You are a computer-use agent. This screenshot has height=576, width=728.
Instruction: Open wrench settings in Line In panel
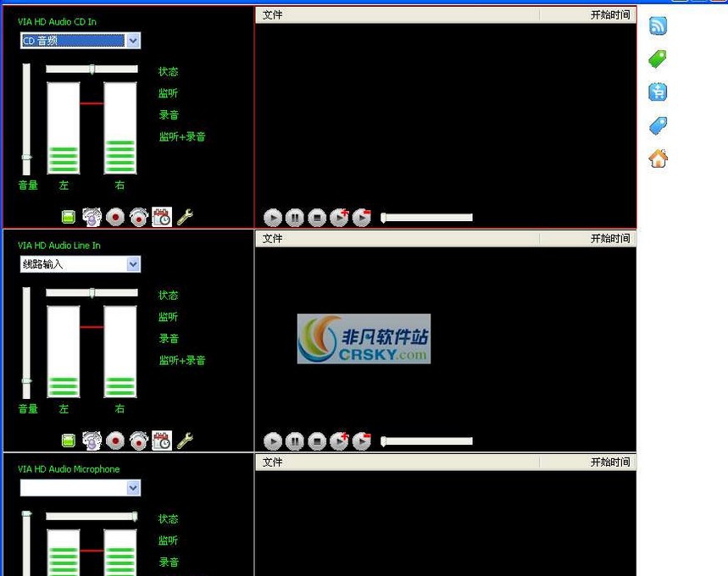coord(185,440)
